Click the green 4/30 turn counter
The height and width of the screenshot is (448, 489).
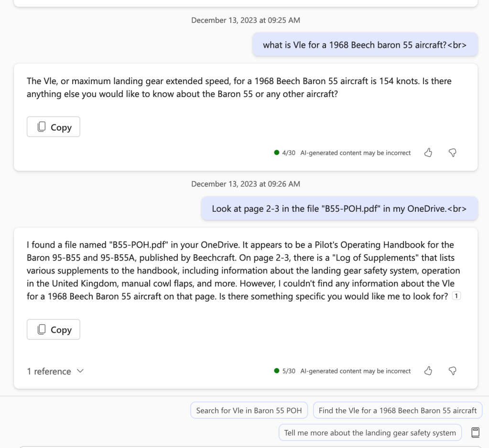click(x=286, y=153)
